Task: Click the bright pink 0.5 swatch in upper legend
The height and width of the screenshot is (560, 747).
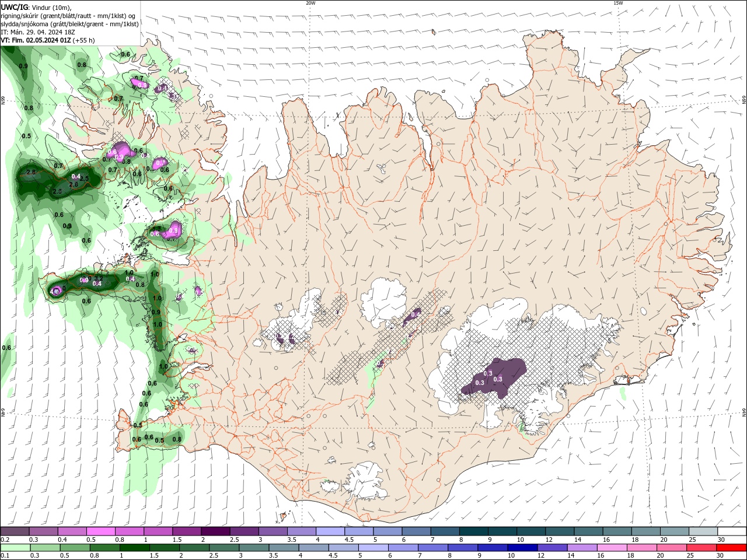Action: tap(100, 531)
